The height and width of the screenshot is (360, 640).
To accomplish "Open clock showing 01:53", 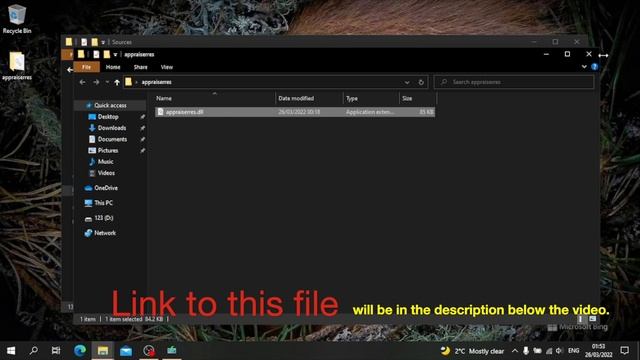I will point(598,351).
